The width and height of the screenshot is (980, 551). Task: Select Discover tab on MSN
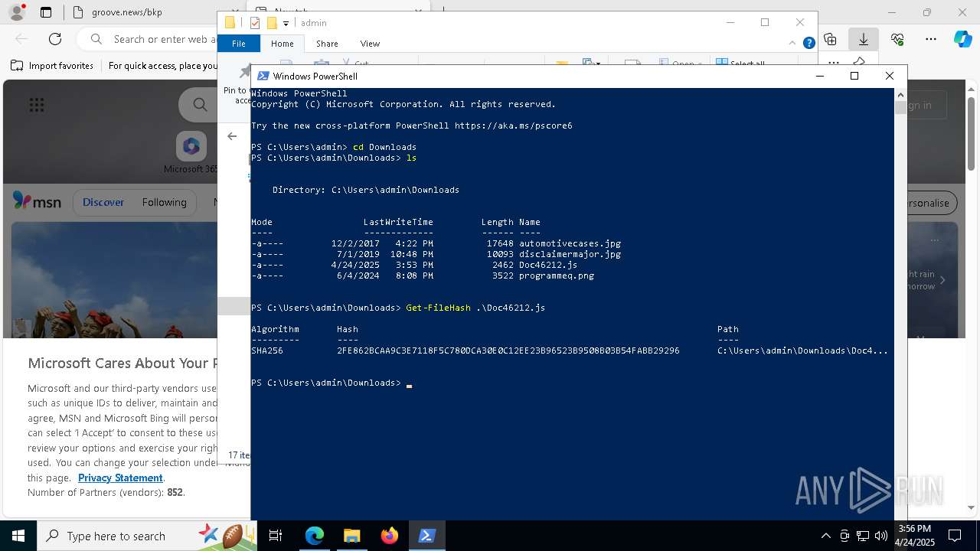tap(103, 202)
